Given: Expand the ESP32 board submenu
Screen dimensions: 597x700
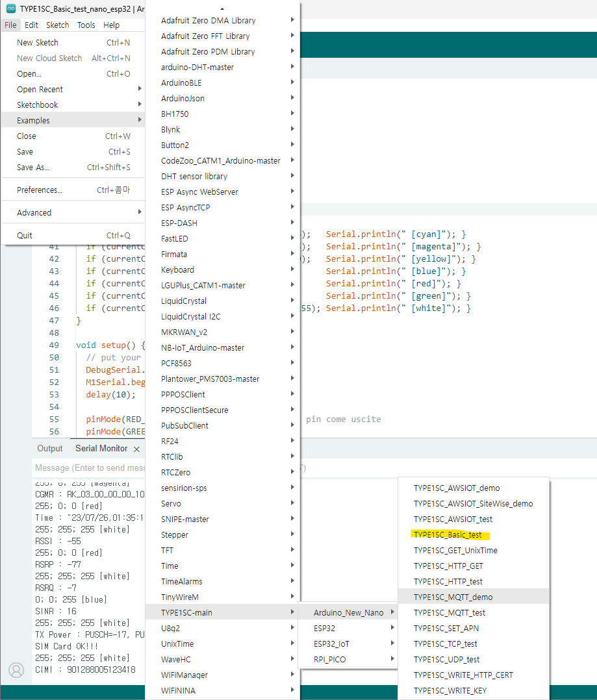Looking at the screenshot, I should (x=348, y=628).
